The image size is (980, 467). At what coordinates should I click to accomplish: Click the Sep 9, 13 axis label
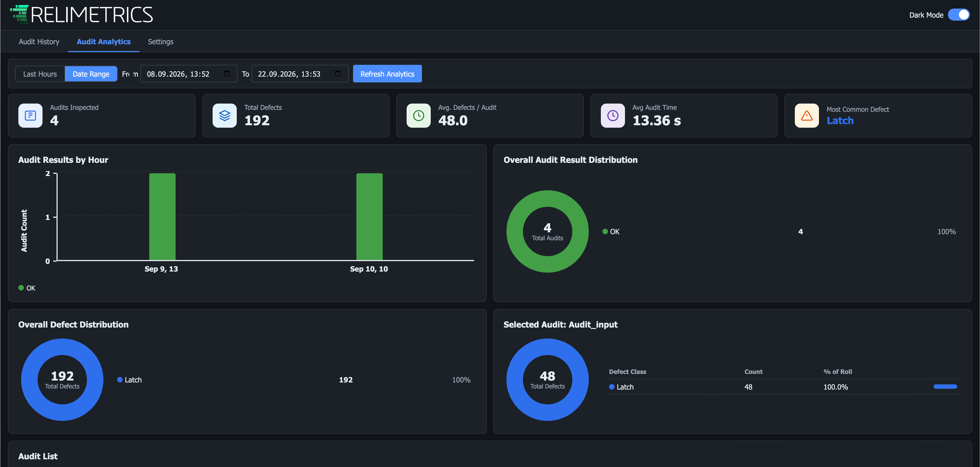(x=161, y=269)
